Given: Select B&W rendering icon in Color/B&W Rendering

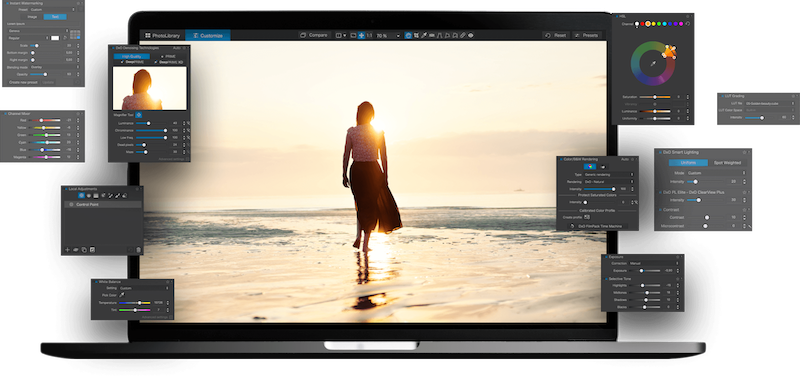Looking at the screenshot, I should (x=603, y=167).
